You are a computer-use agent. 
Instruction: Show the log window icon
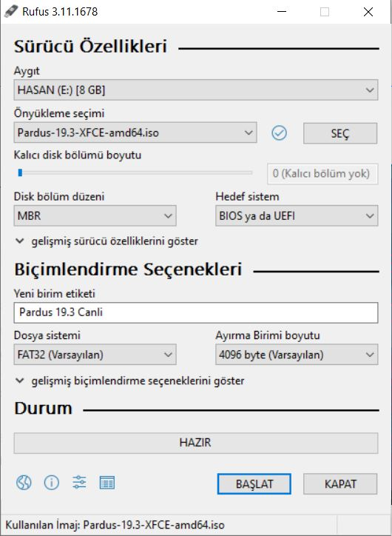click(107, 483)
